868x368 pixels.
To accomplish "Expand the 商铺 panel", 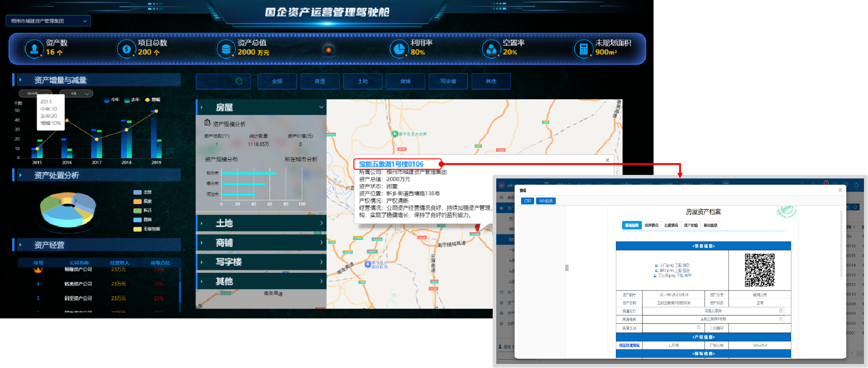I will tap(261, 243).
